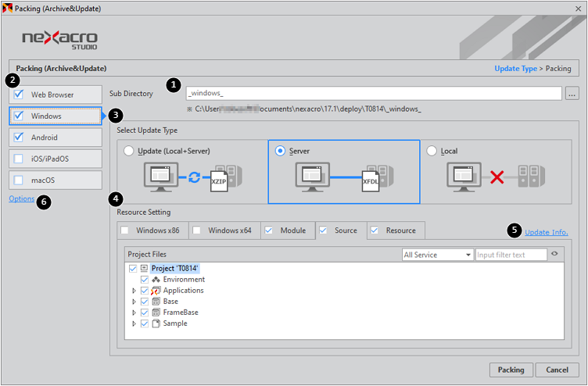Open the Update Info. link
Viewport: 588px width, 386px height.
[546, 232]
